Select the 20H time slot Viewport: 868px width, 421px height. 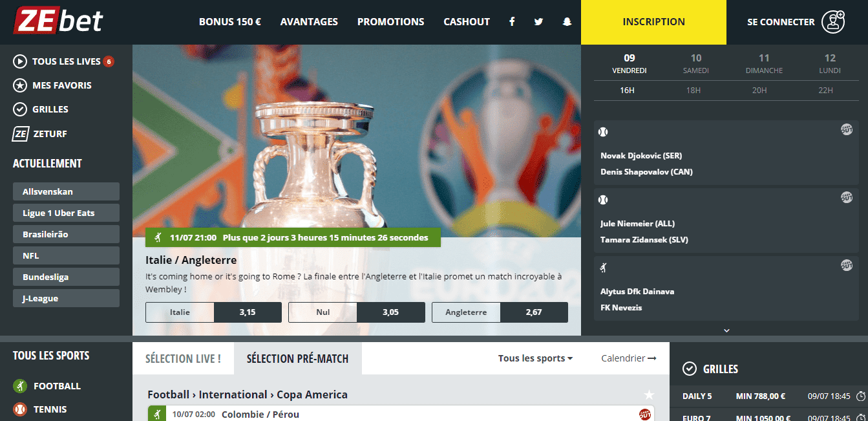(x=759, y=90)
